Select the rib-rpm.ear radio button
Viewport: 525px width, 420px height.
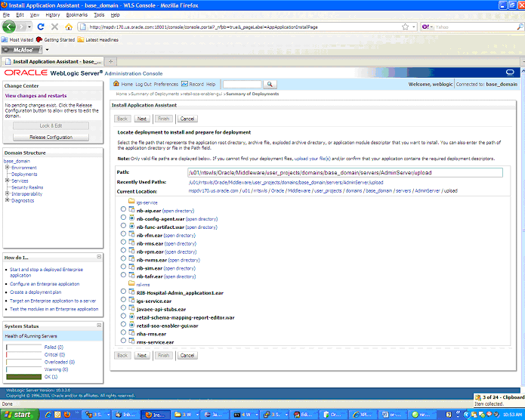point(123,250)
